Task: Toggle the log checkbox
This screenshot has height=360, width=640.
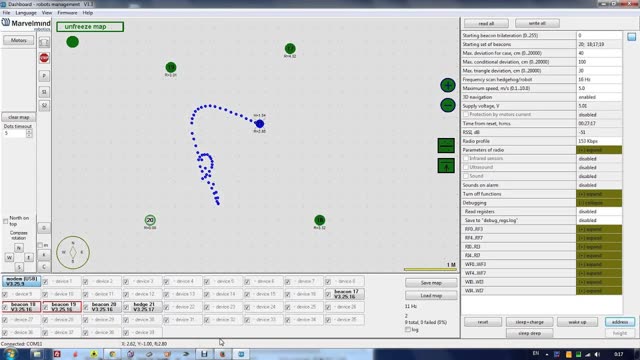Action: (x=408, y=329)
